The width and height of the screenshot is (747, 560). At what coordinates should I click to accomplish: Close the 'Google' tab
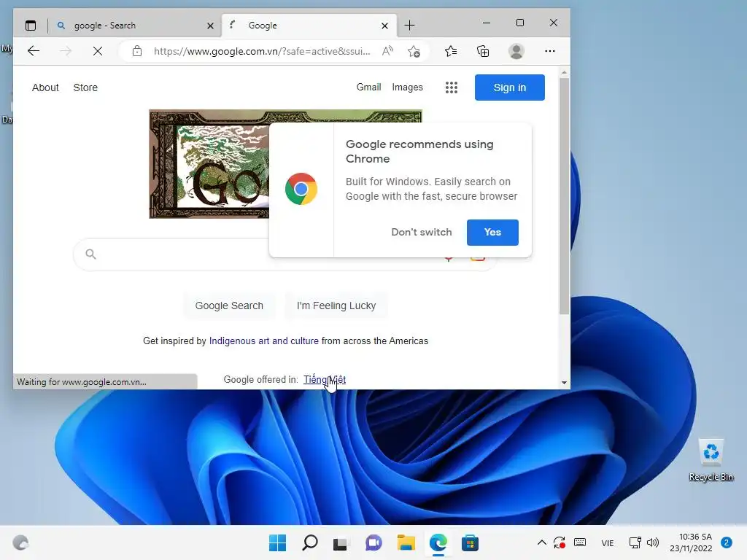point(385,26)
